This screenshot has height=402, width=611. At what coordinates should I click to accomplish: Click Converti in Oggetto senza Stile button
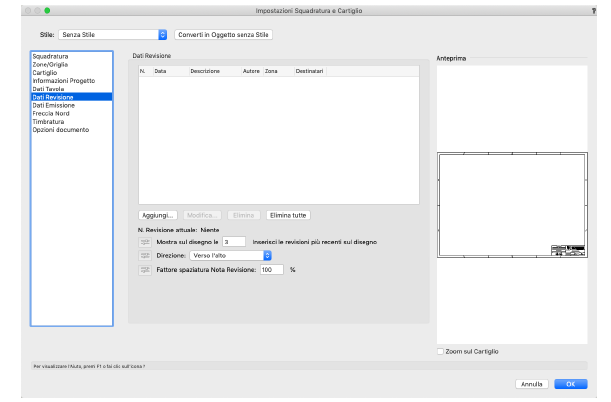click(223, 35)
